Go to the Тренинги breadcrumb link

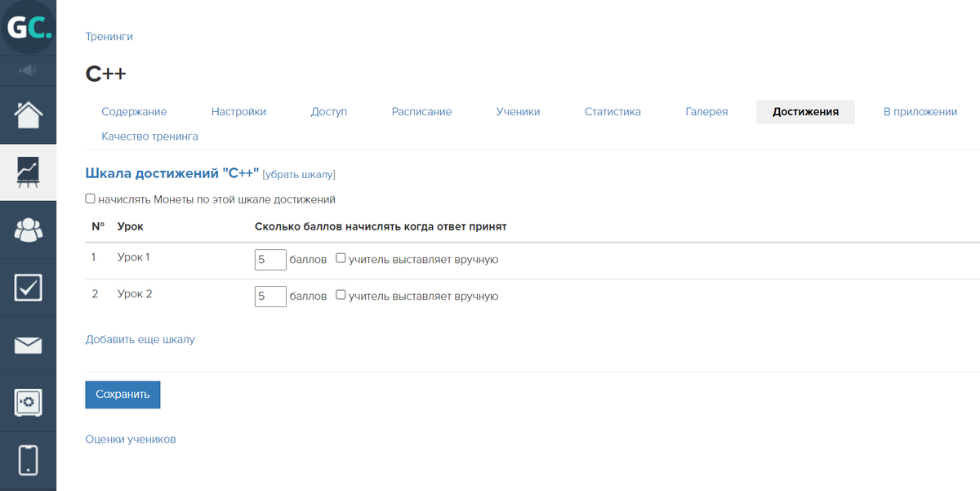[x=109, y=36]
